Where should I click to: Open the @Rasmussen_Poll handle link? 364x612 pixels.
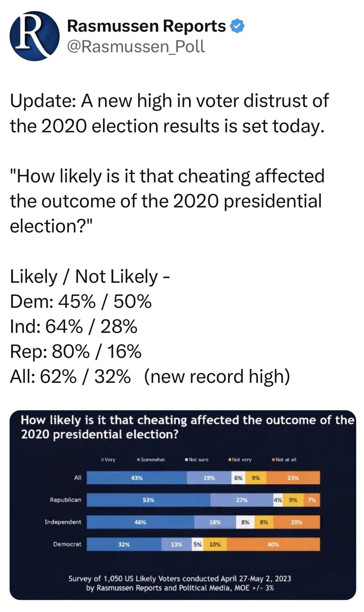(136, 47)
